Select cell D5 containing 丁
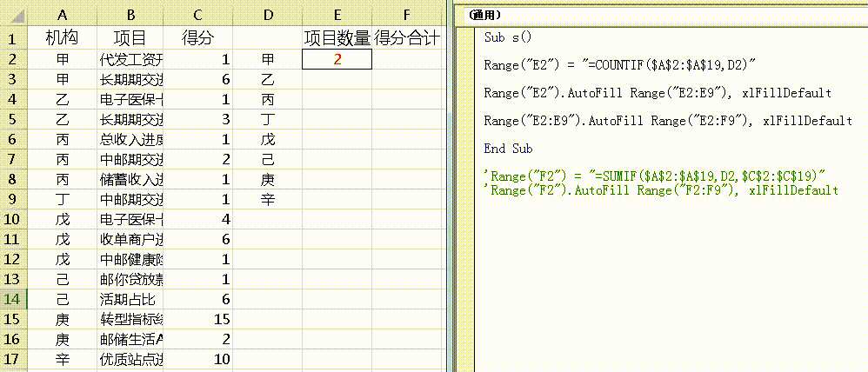This screenshot has width=868, height=372. (x=268, y=119)
